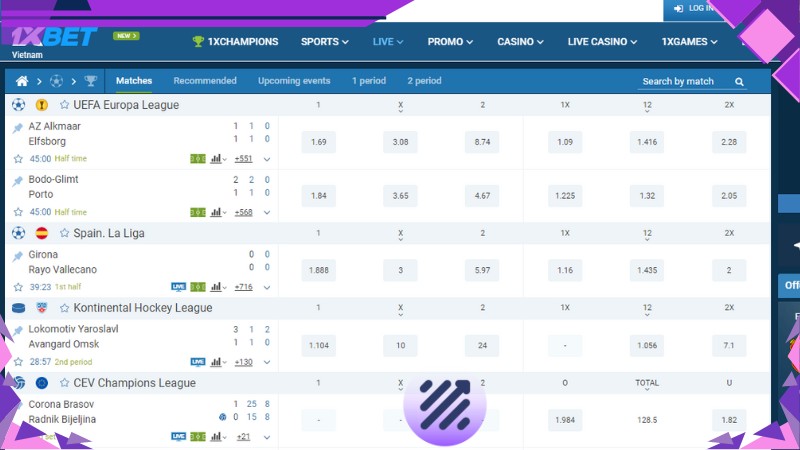Open the PROMO menu
The height and width of the screenshot is (450, 800).
point(450,42)
